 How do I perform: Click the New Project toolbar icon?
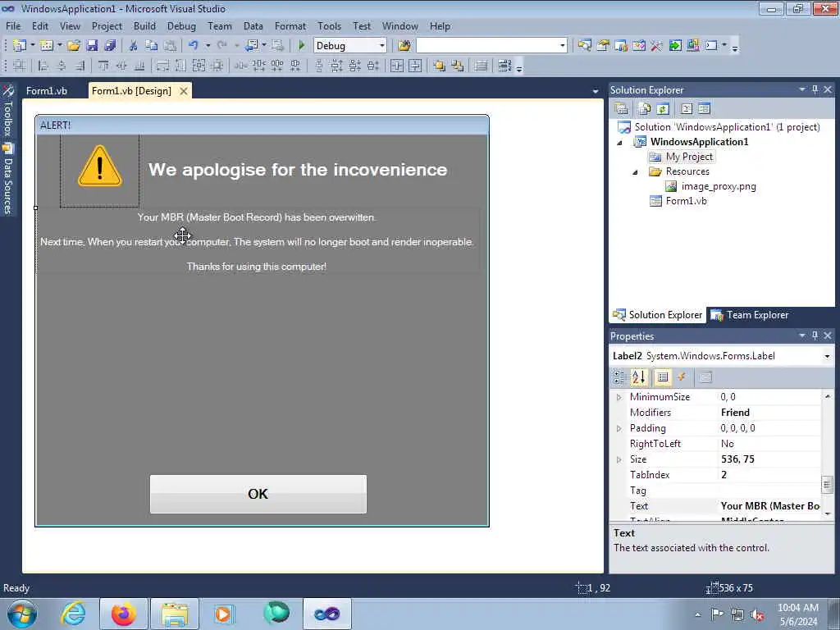click(20, 46)
